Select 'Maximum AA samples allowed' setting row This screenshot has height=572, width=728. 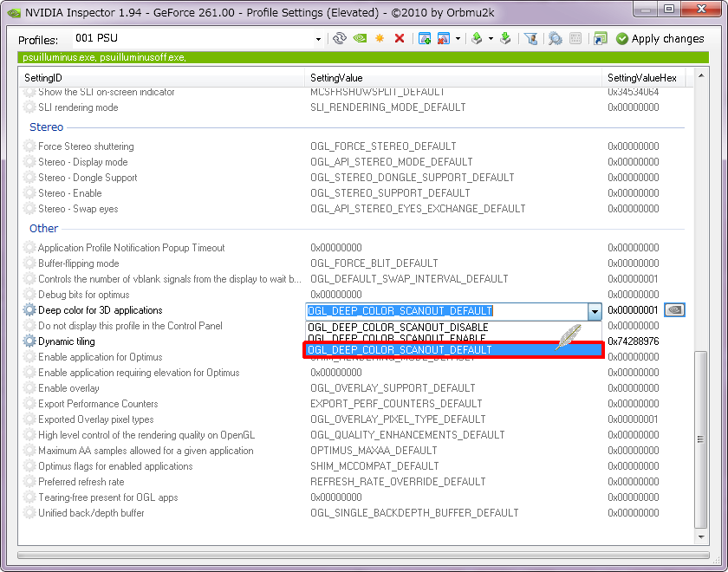[146, 451]
